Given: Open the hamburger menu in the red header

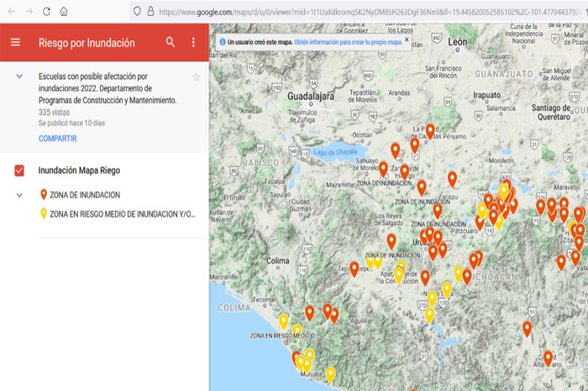Looking at the screenshot, I should (x=15, y=42).
